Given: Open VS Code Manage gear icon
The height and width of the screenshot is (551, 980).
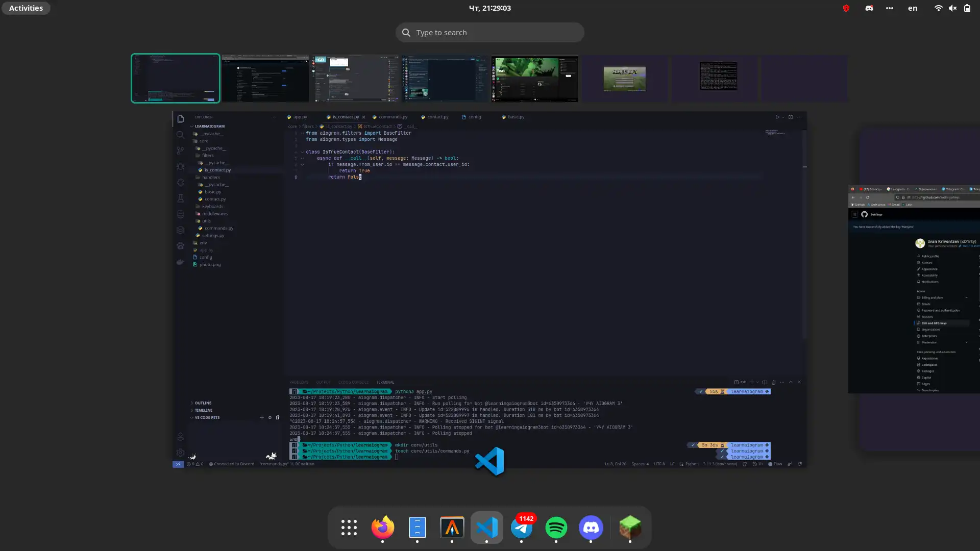Looking at the screenshot, I should (x=180, y=453).
